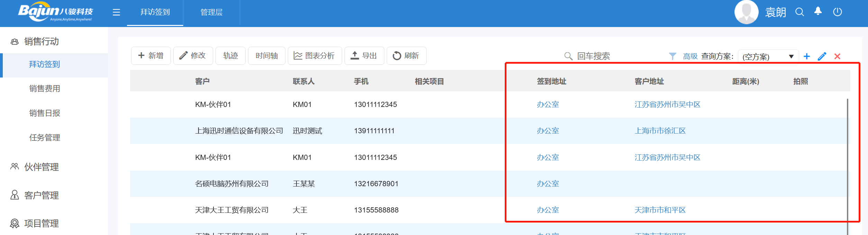This screenshot has width=868, height=235.
Task: Click the power logout icon
Action: coord(837,12)
